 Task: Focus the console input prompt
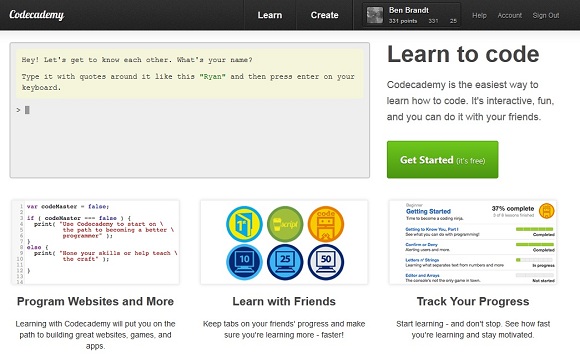(189, 110)
